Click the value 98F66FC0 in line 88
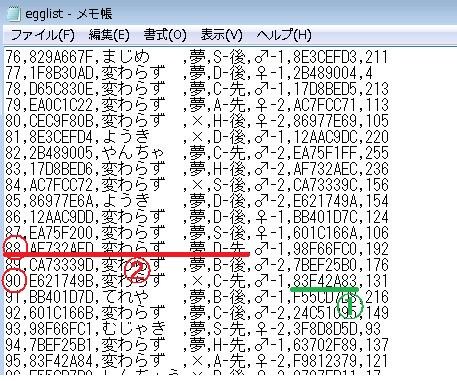Screen dimensions: 457x381 pos(325,249)
